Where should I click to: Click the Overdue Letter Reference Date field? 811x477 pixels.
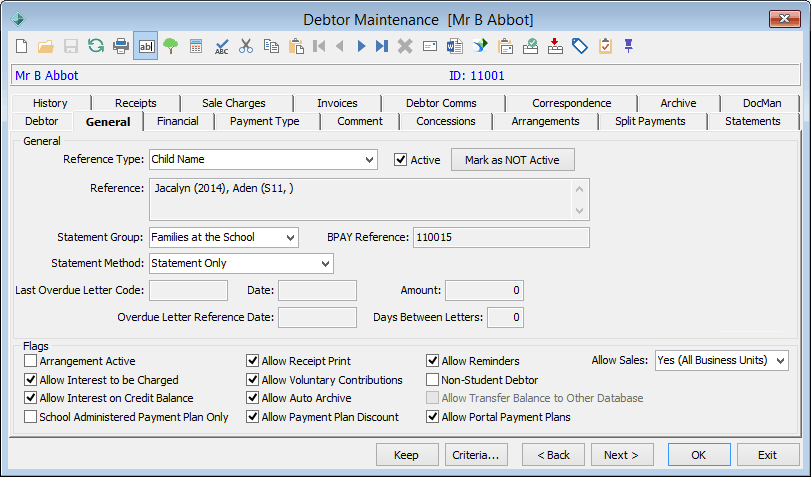tap(318, 317)
